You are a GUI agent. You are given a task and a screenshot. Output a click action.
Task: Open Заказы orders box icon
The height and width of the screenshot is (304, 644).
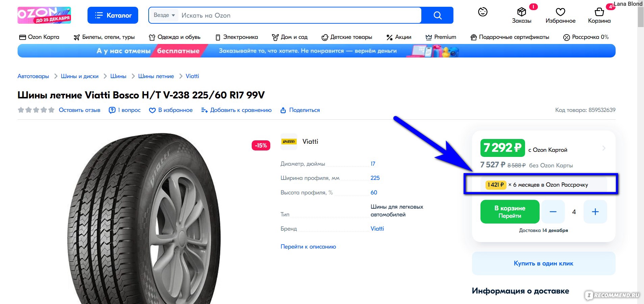(522, 15)
